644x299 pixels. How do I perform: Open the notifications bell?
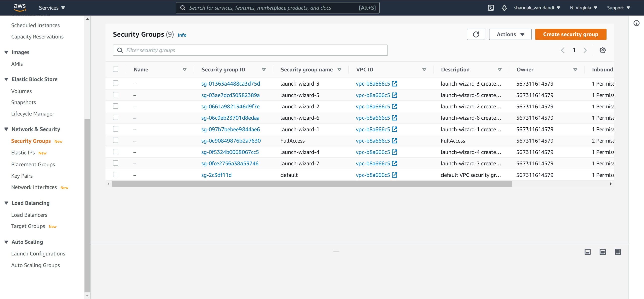[x=504, y=8]
